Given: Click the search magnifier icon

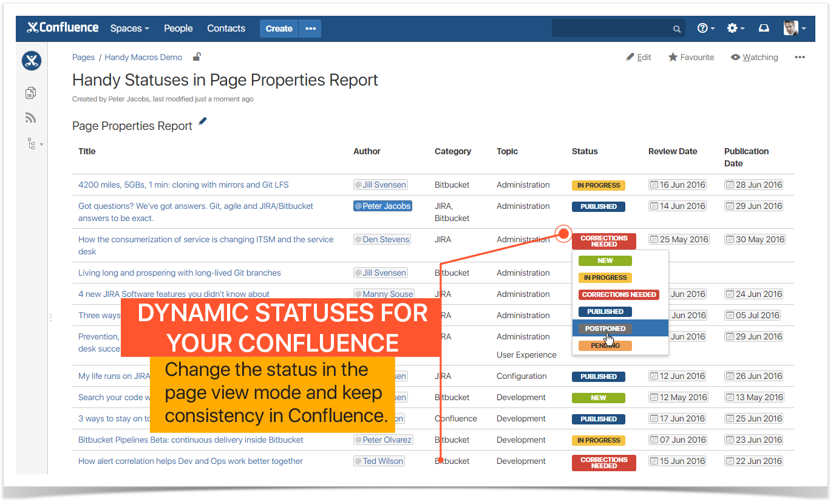Looking at the screenshot, I should point(677,29).
